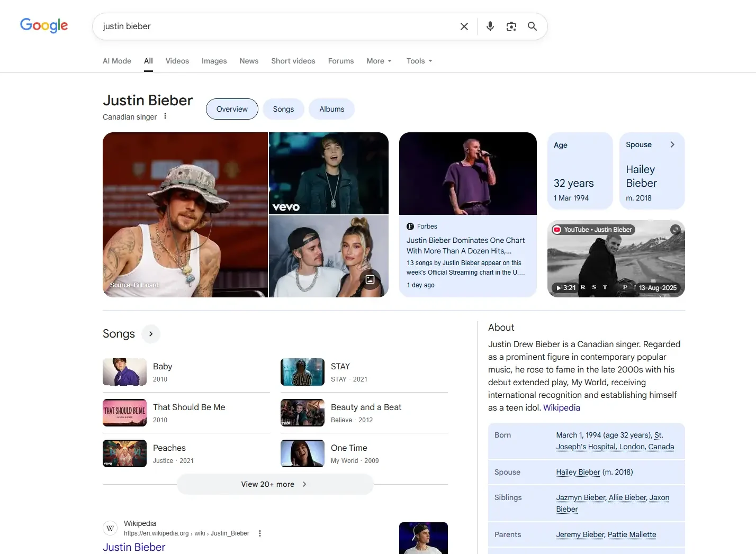Open search by image camera icon
The width and height of the screenshot is (756, 554).
click(511, 26)
